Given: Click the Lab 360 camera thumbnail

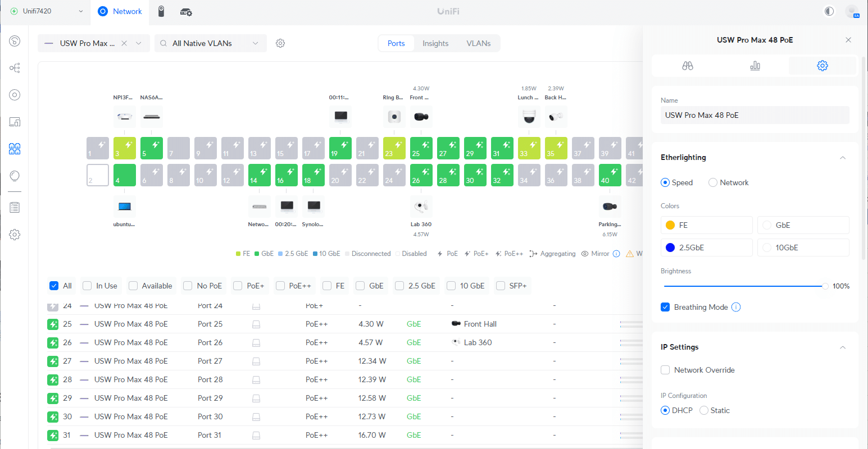Looking at the screenshot, I should 421,207.
